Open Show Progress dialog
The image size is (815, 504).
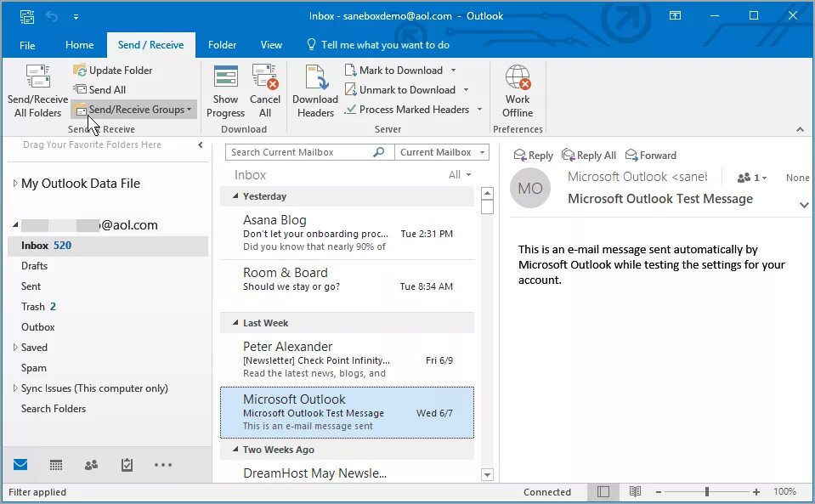pos(225,91)
